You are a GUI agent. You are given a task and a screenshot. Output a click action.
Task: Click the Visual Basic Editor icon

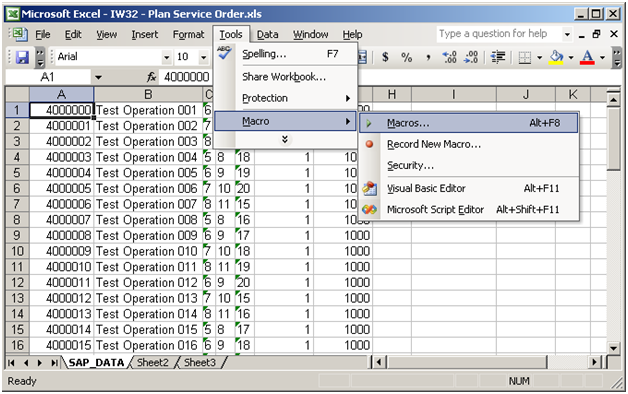point(369,188)
